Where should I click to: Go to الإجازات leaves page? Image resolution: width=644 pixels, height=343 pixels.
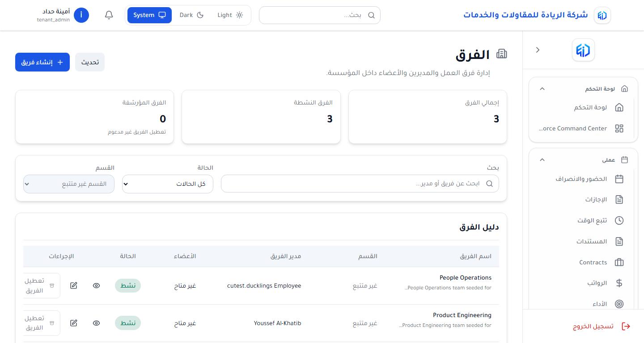(583, 200)
